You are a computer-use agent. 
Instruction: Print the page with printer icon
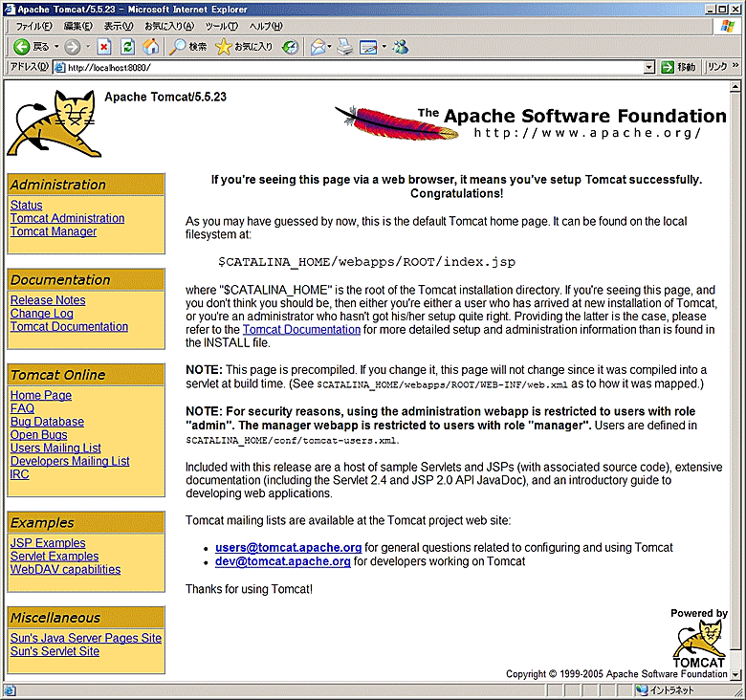(345, 47)
